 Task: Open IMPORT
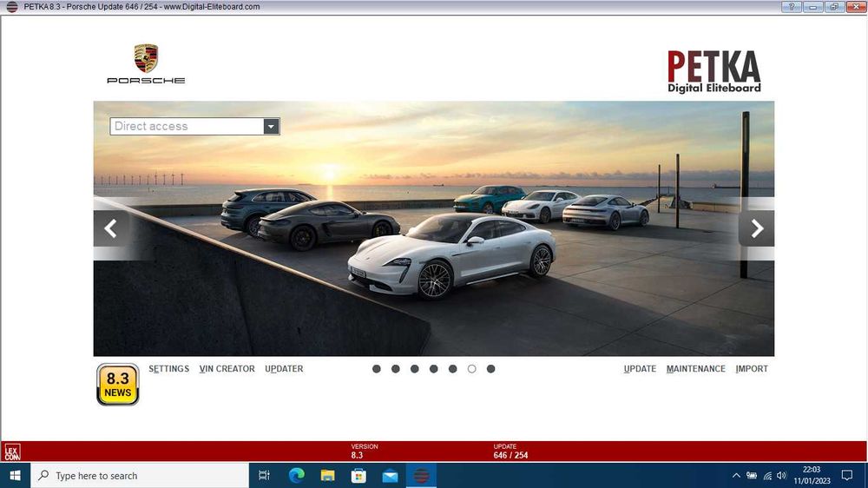click(x=752, y=369)
